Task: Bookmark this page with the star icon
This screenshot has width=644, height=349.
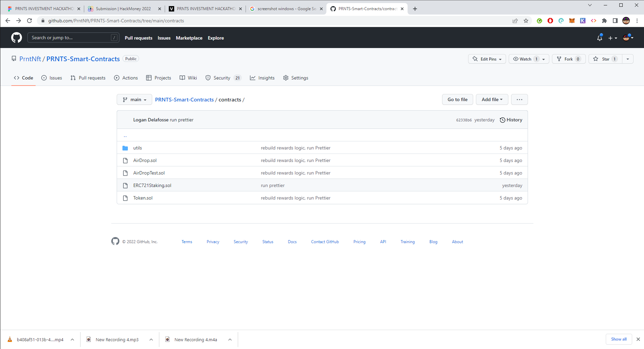Action: 526,21
